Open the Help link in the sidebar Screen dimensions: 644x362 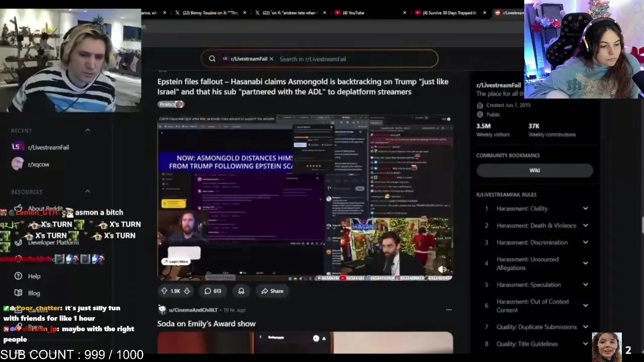34,276
